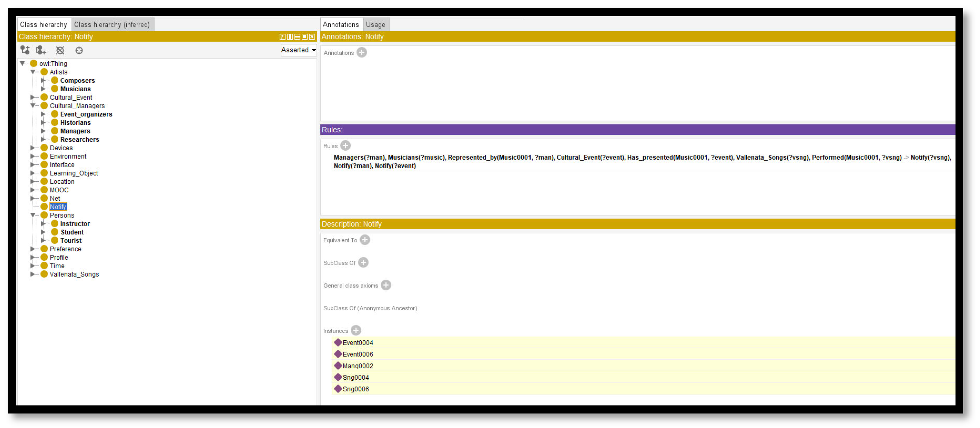
Task: Click the plus next to Equivalent To
Action: pyautogui.click(x=365, y=240)
